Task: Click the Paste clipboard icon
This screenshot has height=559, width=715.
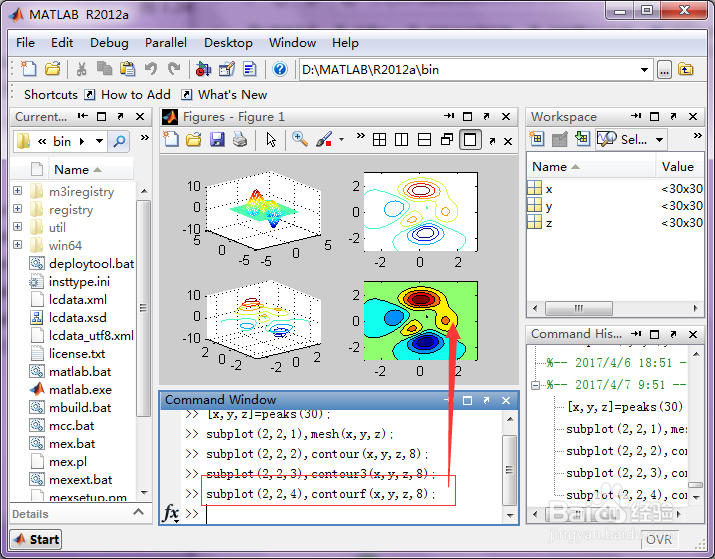Action: (127, 69)
